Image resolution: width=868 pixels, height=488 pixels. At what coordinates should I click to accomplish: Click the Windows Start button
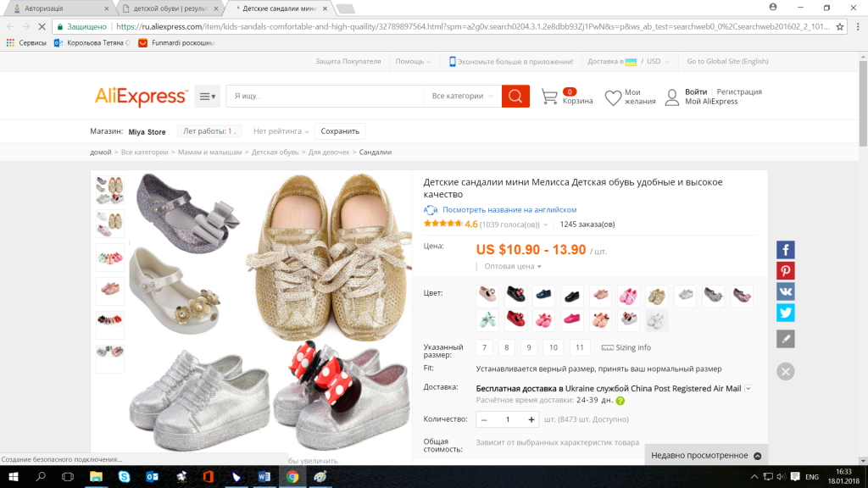click(x=14, y=476)
